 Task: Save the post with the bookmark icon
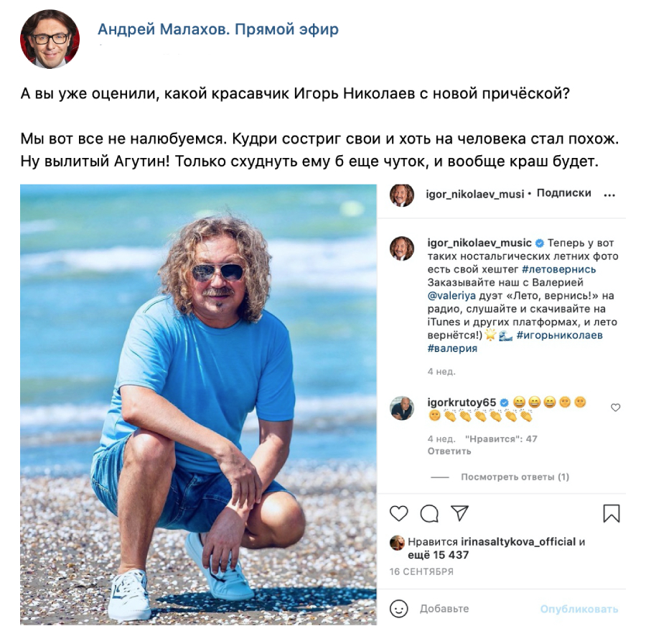pyautogui.click(x=612, y=513)
